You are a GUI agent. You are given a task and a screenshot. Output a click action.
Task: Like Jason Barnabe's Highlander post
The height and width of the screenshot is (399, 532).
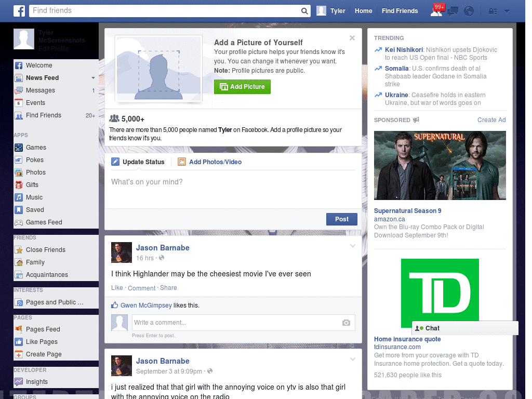pyautogui.click(x=117, y=288)
